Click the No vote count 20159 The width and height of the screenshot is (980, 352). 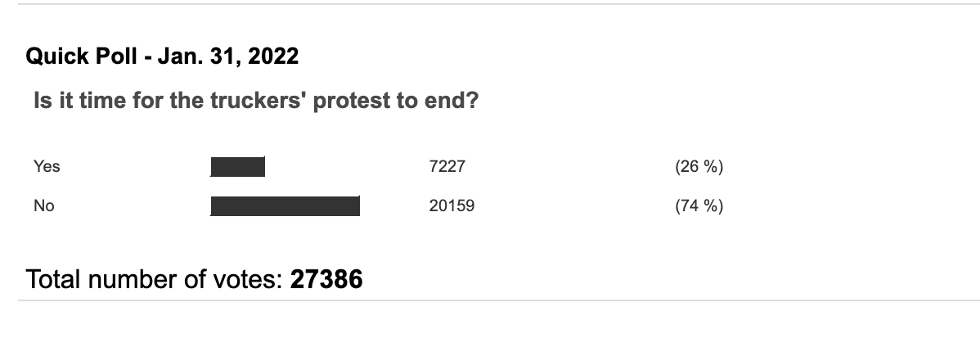point(451,206)
